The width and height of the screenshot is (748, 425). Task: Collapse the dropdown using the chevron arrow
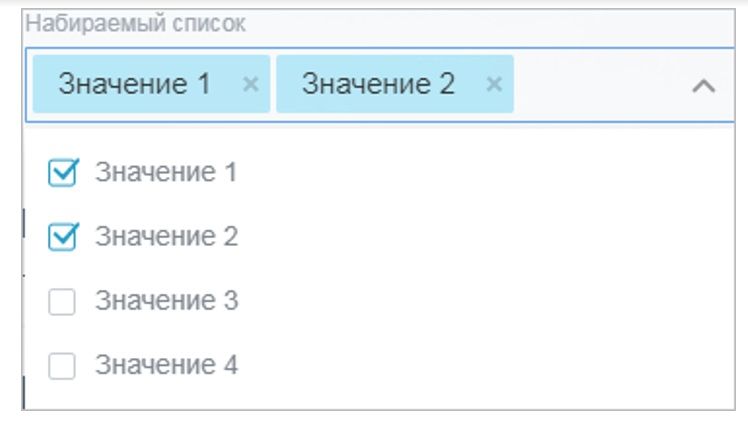704,86
